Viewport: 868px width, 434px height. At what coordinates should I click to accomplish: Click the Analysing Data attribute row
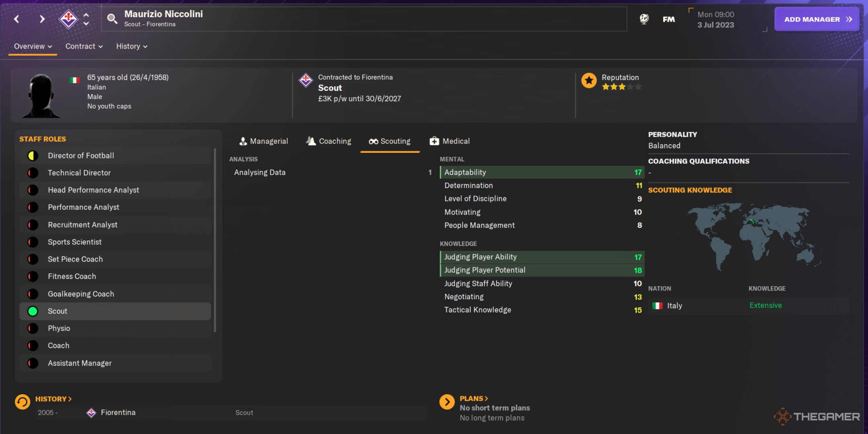coord(333,172)
